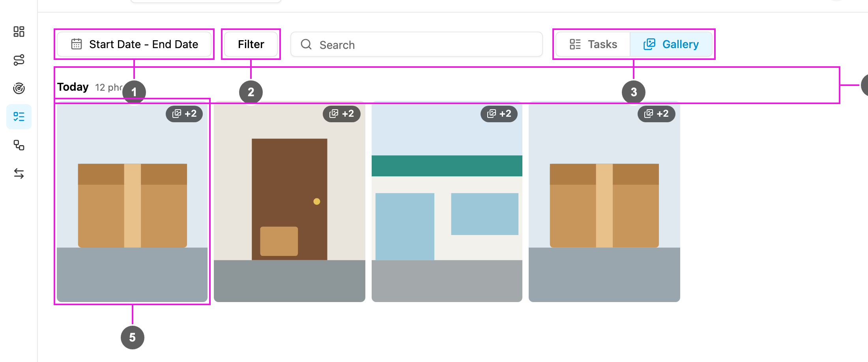Image resolution: width=868 pixels, height=362 pixels.
Task: Open the connected squares sidebar icon
Action: pos(19,145)
